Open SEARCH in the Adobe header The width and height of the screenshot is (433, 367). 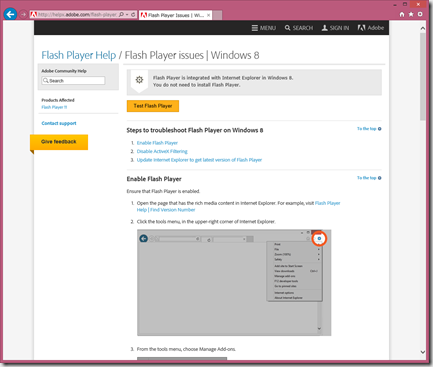299,28
